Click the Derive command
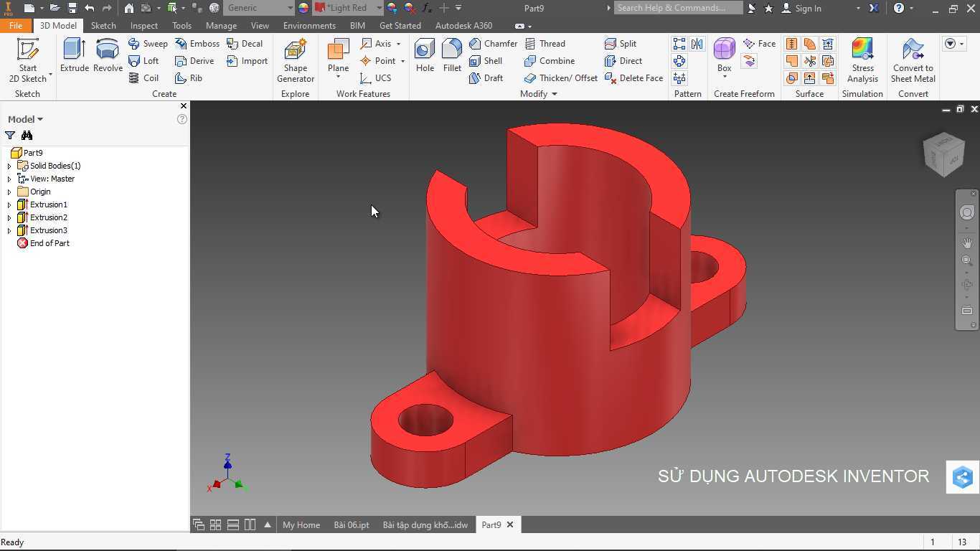The image size is (980, 551). pos(194,61)
